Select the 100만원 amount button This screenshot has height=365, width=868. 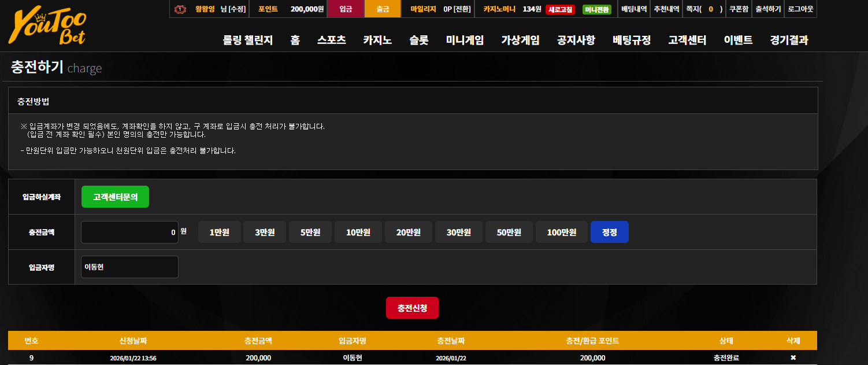tap(562, 232)
